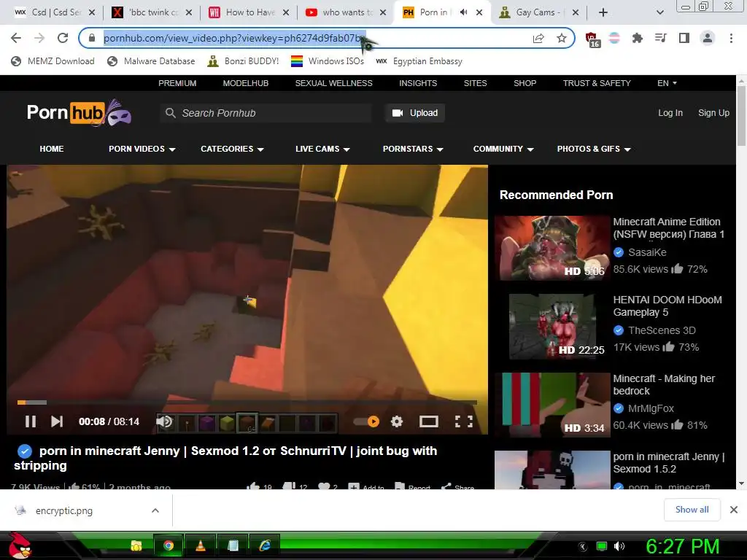
Task: Click Show all downloads
Action: (x=692, y=510)
